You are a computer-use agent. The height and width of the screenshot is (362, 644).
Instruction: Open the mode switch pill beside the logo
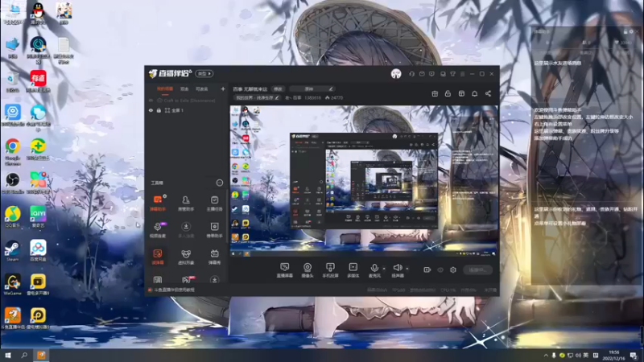(204, 74)
